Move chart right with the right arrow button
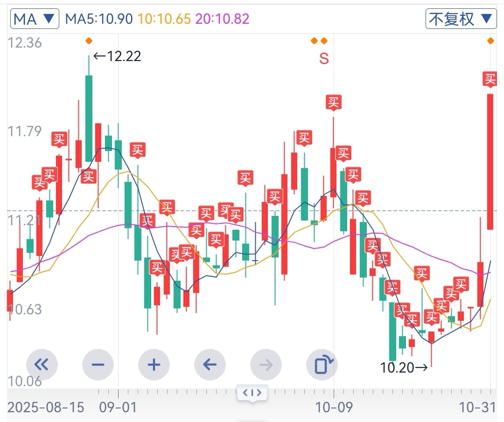Viewport: 504px width, 422px height. [x=266, y=364]
